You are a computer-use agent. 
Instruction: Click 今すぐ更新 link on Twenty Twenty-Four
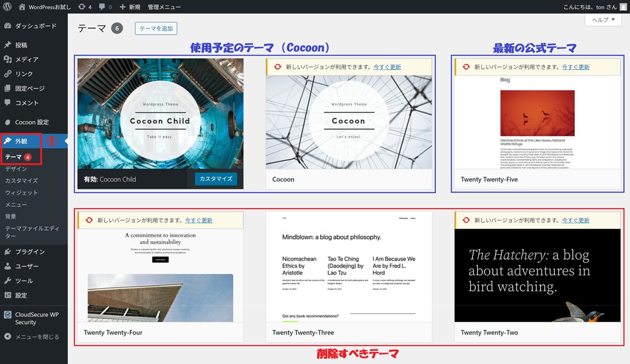coord(198,220)
